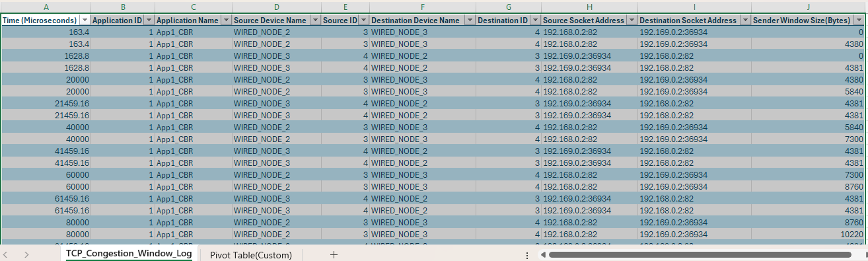
Task: Select sender window 0 in a 163.4 row
Action: [809, 32]
